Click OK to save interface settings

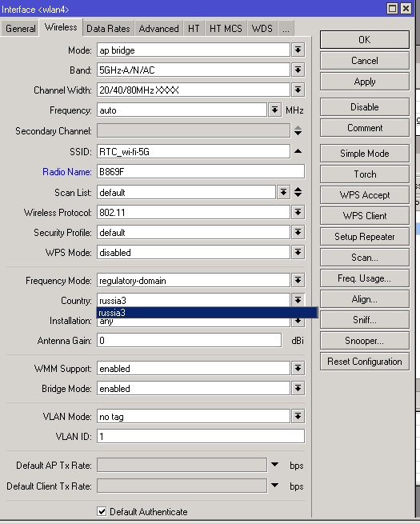(x=365, y=40)
